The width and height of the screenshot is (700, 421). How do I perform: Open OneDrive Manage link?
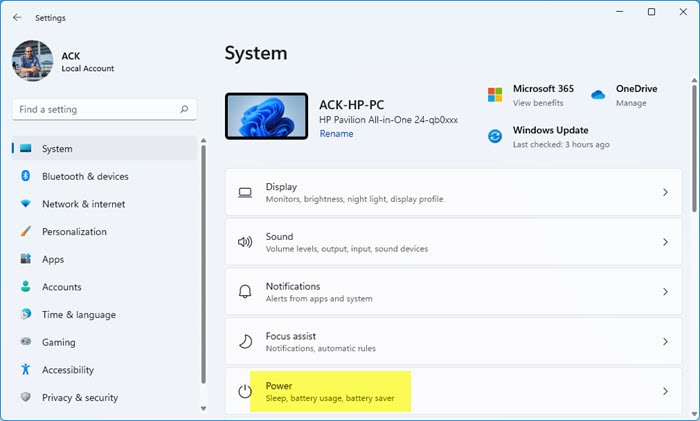click(x=631, y=103)
